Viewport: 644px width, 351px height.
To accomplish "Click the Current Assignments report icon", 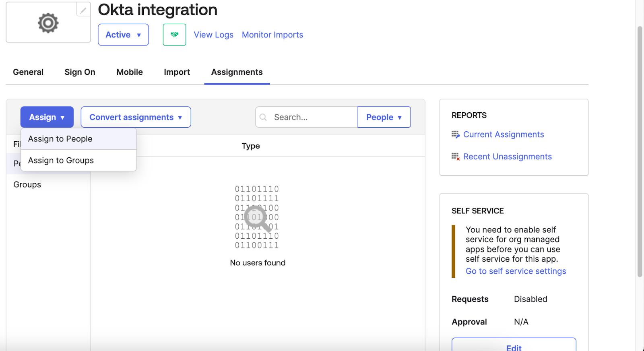I will (455, 134).
